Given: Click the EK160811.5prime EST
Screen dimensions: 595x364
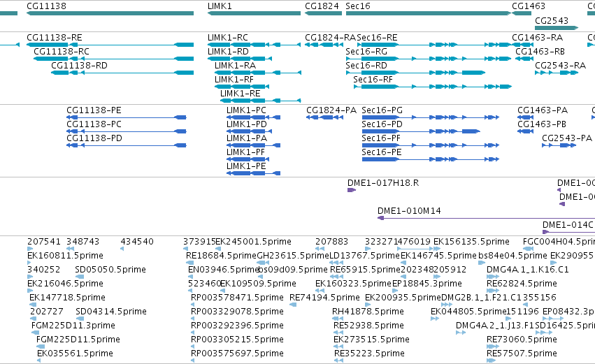Looking at the screenshot, I should point(65,256).
